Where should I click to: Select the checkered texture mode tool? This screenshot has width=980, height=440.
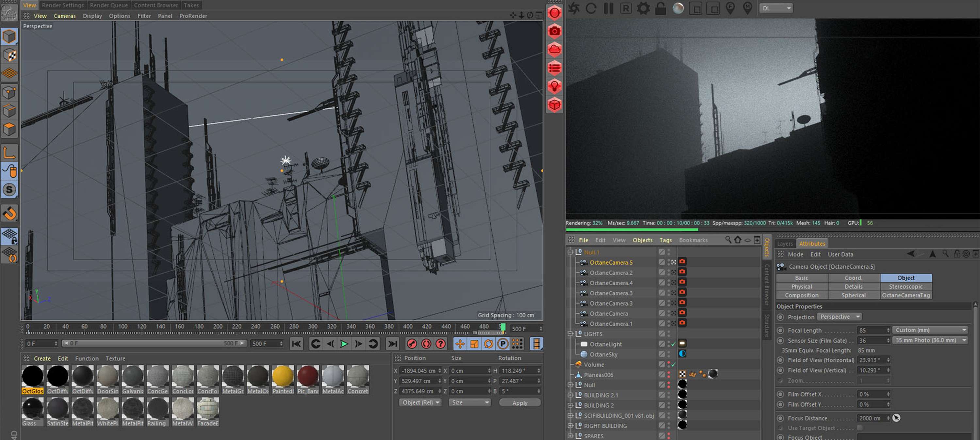tap(9, 55)
